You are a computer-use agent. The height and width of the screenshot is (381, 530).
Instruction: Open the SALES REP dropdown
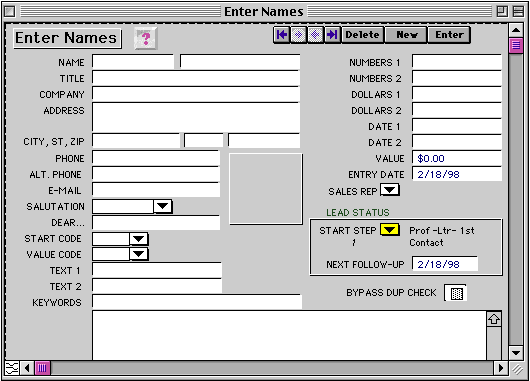click(390, 190)
